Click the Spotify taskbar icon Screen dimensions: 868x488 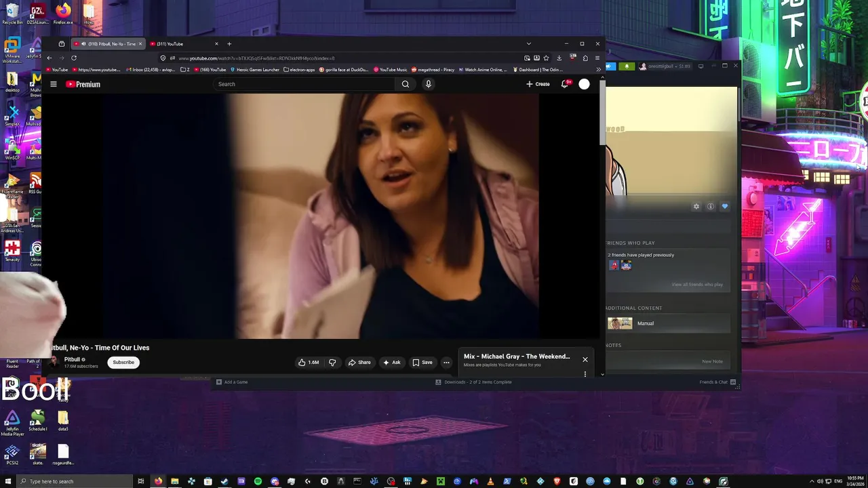point(258,481)
